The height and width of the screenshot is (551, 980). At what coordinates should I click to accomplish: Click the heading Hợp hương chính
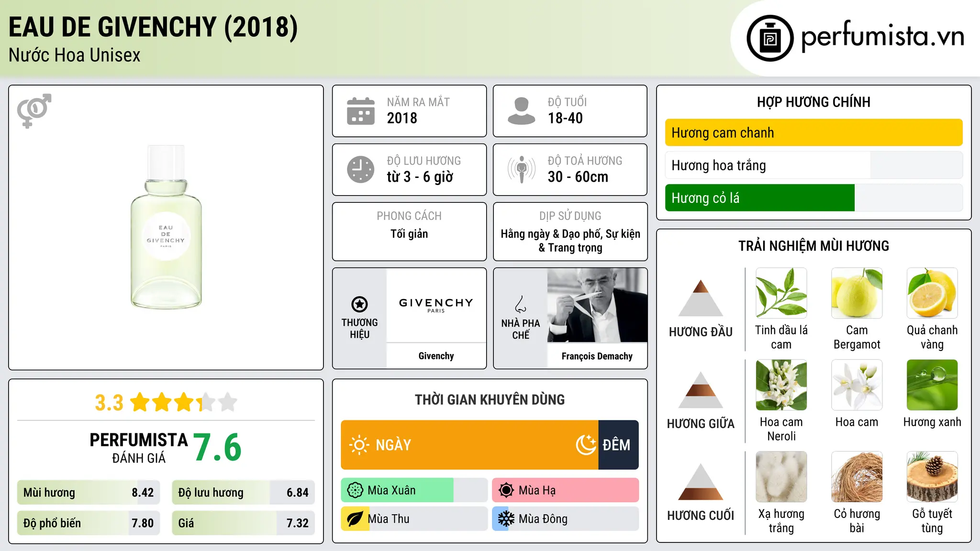(x=813, y=102)
